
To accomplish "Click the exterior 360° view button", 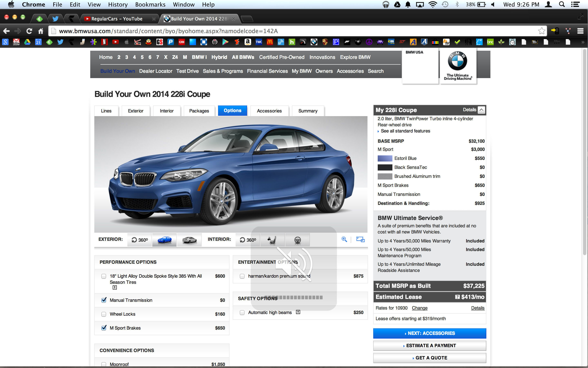I will point(140,240).
